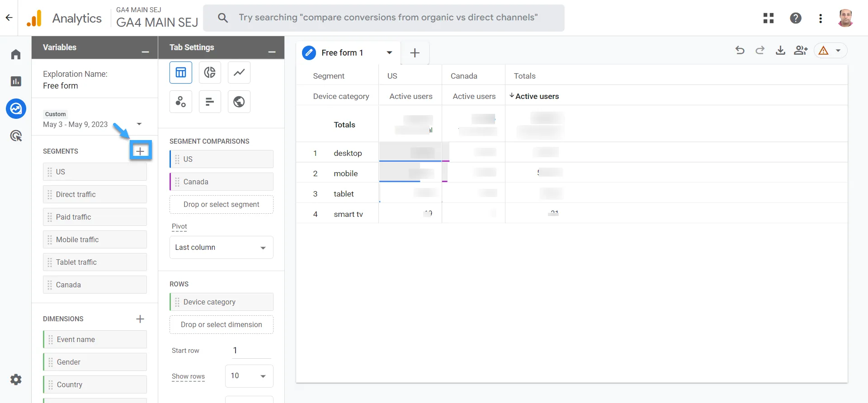Image resolution: width=868 pixels, height=403 pixels.
Task: Open the three-dot more options menu
Action: pos(821,18)
